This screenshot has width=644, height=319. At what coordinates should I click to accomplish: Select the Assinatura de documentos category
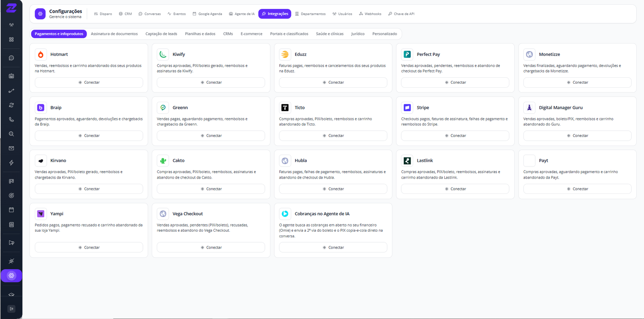pos(114,34)
